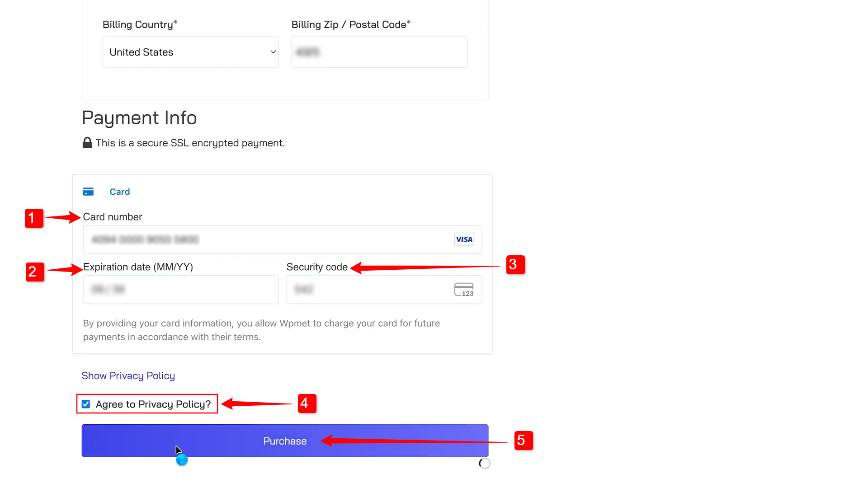Click the Agree to Privacy Policy label
Image resolution: width=868 pixels, height=488 pixels.
pos(153,404)
